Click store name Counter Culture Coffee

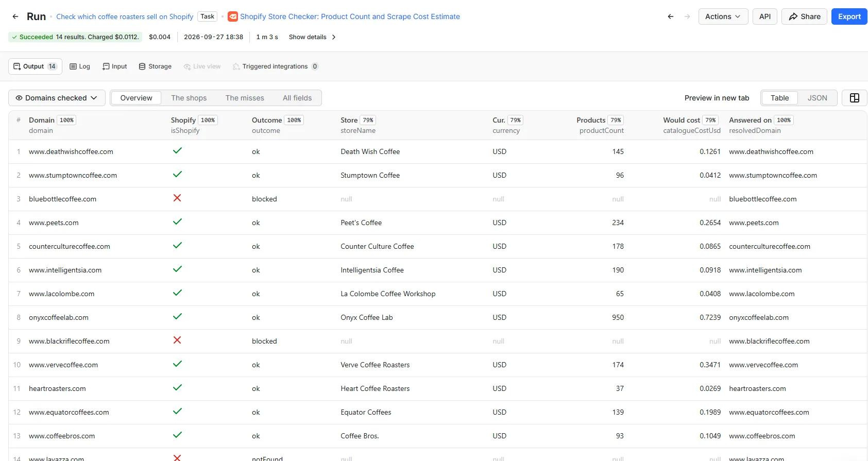point(377,246)
